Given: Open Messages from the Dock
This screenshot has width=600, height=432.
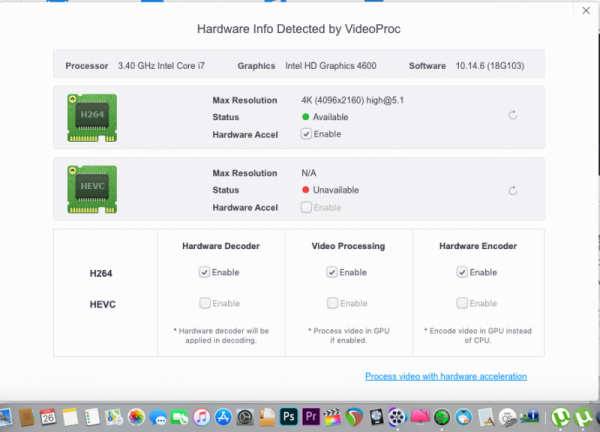Looking at the screenshot, I should 158,417.
